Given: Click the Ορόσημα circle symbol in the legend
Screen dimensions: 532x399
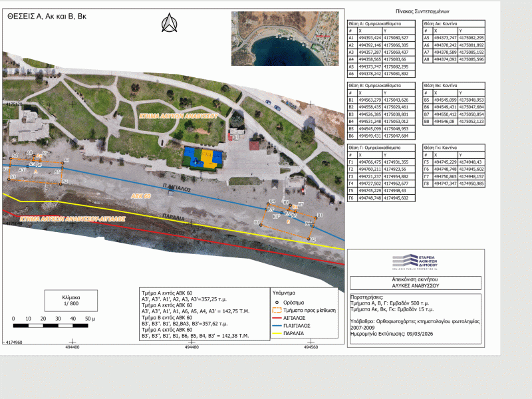Looking at the screenshot, I should tap(277, 303).
